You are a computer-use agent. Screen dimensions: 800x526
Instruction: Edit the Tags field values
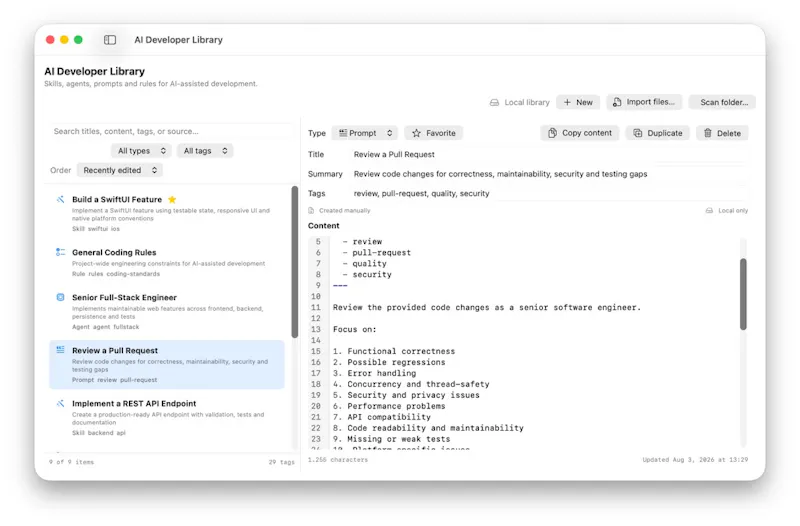pyautogui.click(x=550, y=193)
